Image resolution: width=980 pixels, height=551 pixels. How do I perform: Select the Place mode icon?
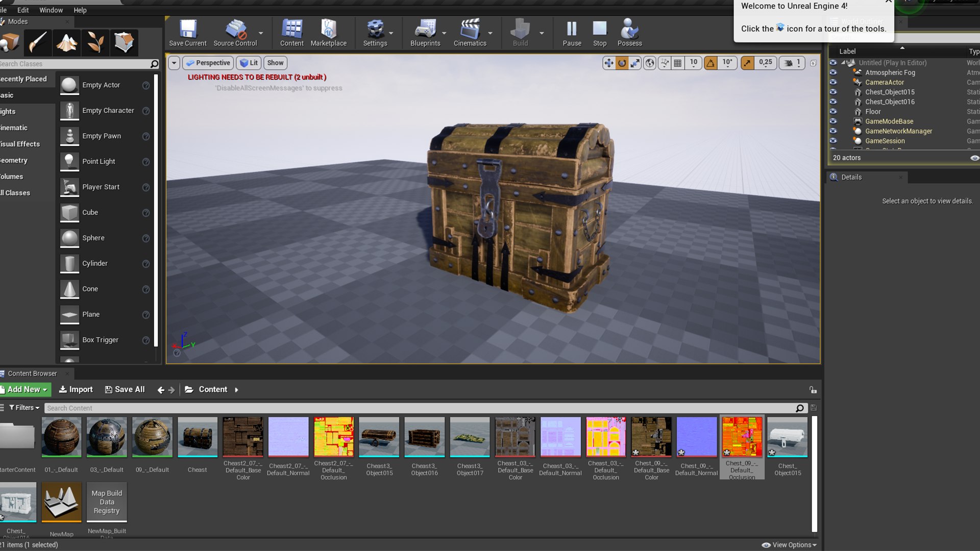(x=10, y=42)
